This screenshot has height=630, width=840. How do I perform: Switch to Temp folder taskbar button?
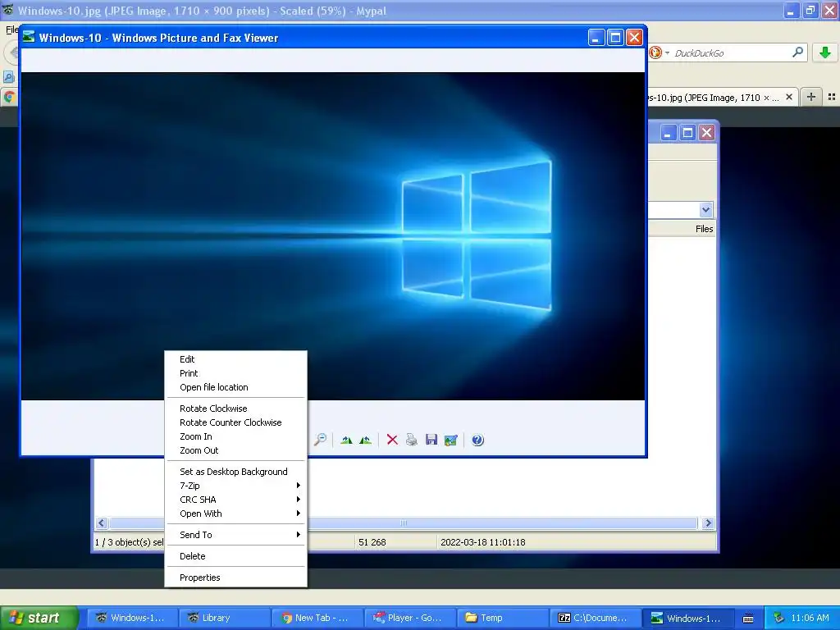[502, 618]
